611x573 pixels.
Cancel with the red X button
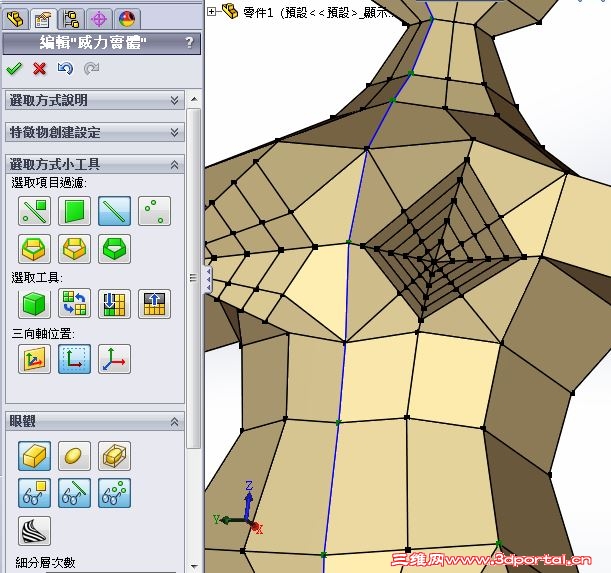click(39, 69)
